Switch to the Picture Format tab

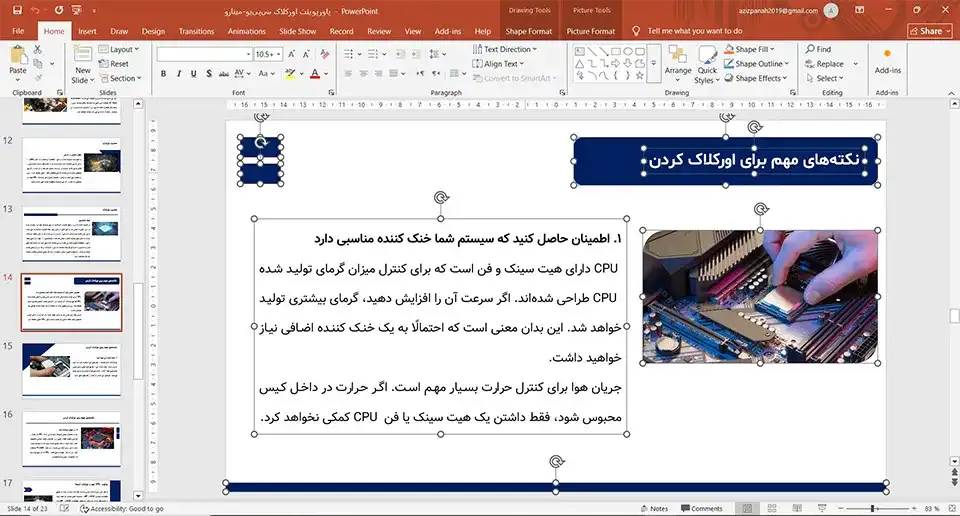[591, 31]
